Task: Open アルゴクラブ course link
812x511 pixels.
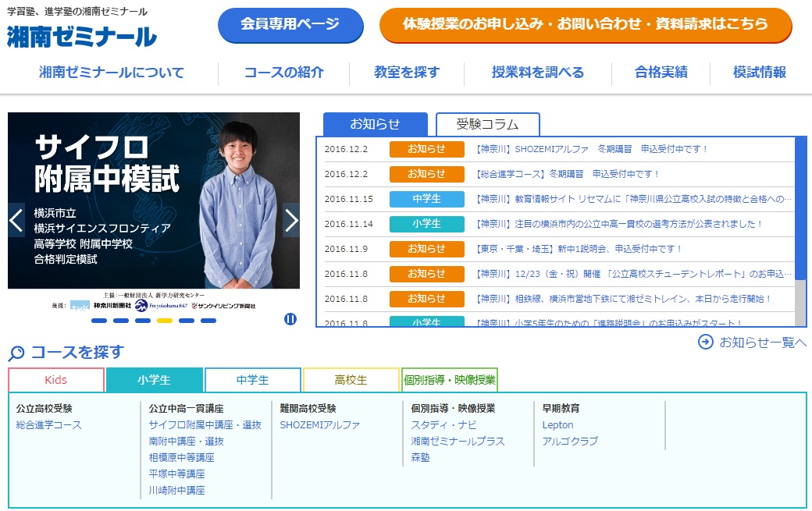Action: click(570, 442)
